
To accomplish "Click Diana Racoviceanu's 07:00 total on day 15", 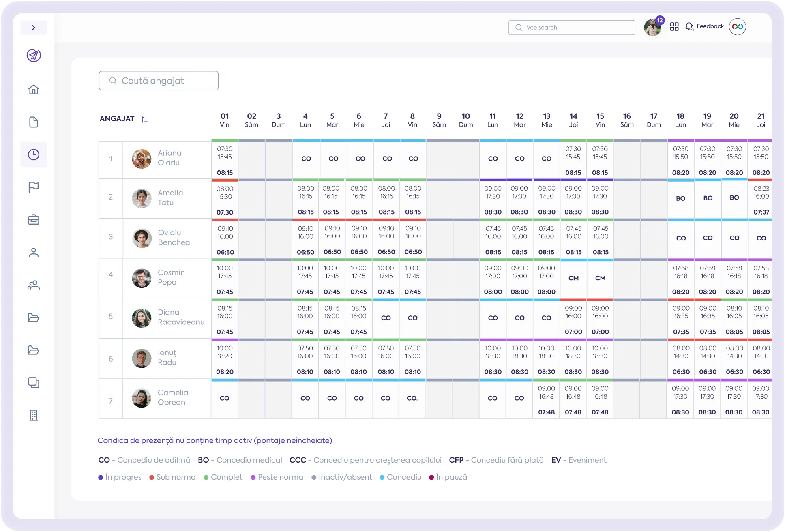I will coord(600,332).
